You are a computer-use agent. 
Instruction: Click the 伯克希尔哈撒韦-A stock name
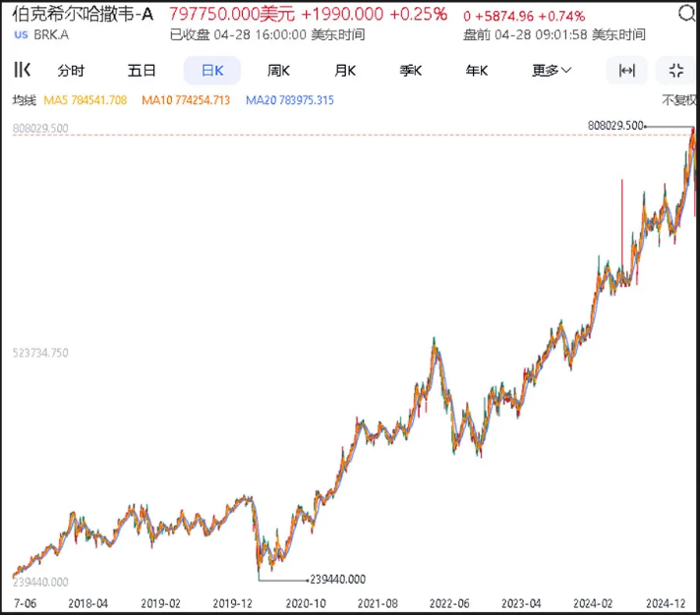tap(84, 14)
